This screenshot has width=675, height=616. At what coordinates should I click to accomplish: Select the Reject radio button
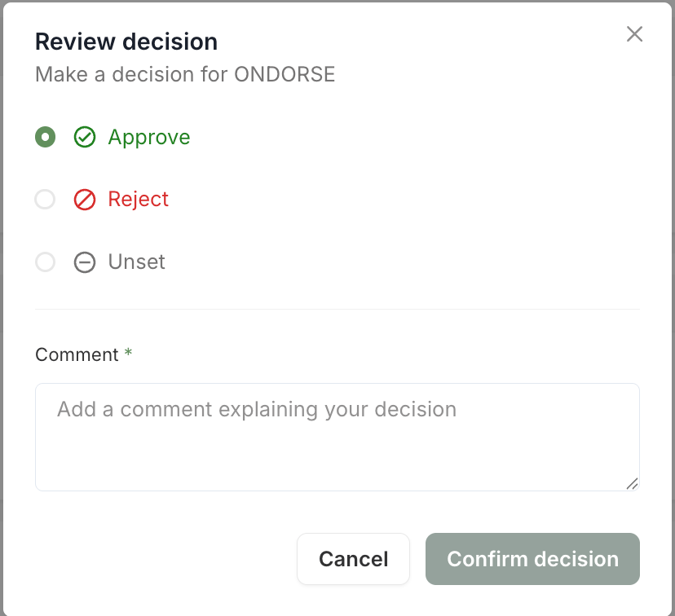[x=45, y=200]
